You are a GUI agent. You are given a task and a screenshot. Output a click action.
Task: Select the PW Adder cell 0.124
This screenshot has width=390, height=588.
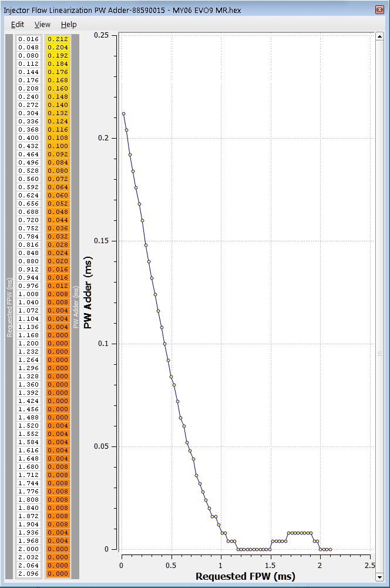[x=58, y=122]
